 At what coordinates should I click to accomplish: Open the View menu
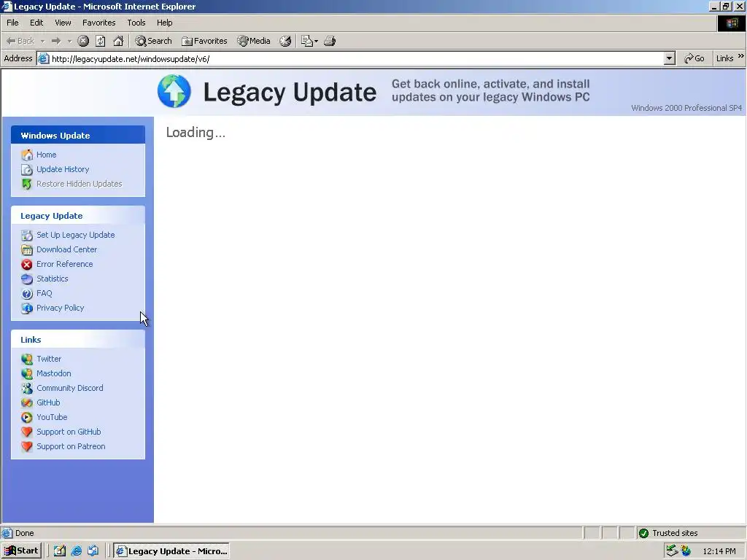tap(63, 23)
